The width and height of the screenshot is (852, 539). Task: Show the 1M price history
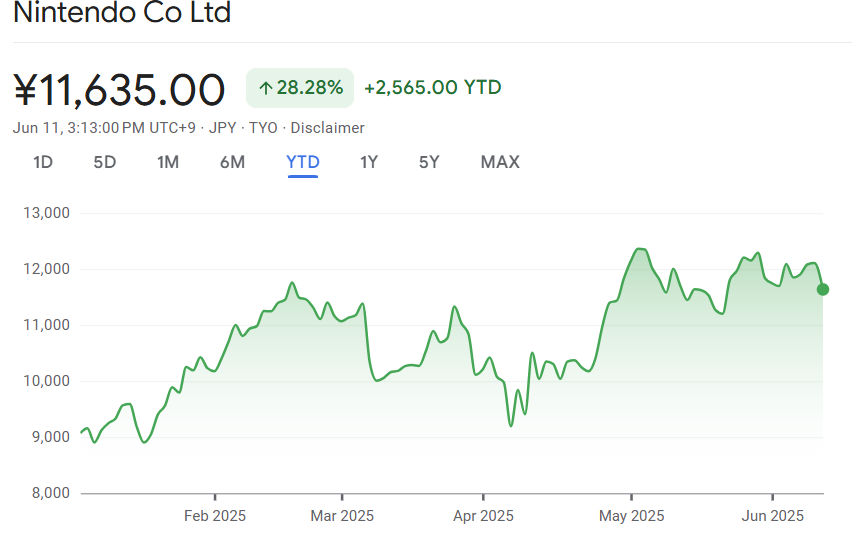coord(168,162)
